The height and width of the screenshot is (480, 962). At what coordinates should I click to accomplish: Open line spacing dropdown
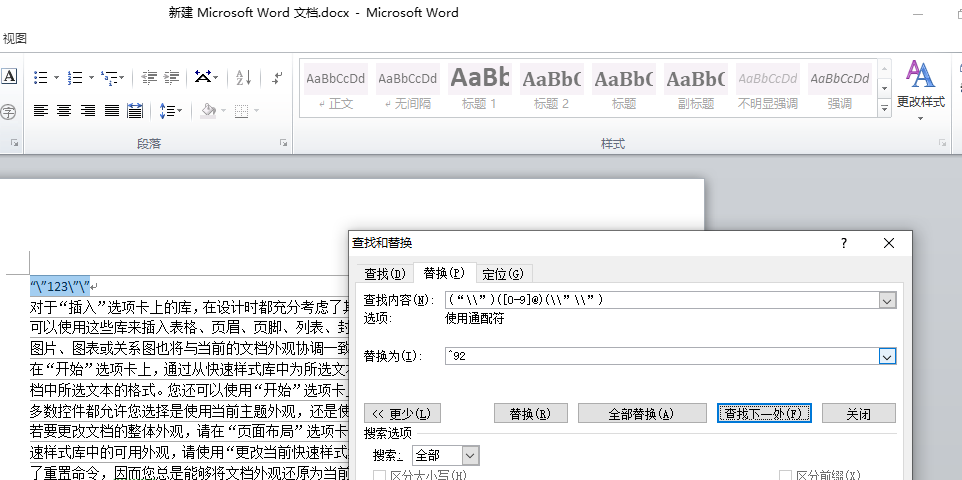pyautogui.click(x=171, y=110)
